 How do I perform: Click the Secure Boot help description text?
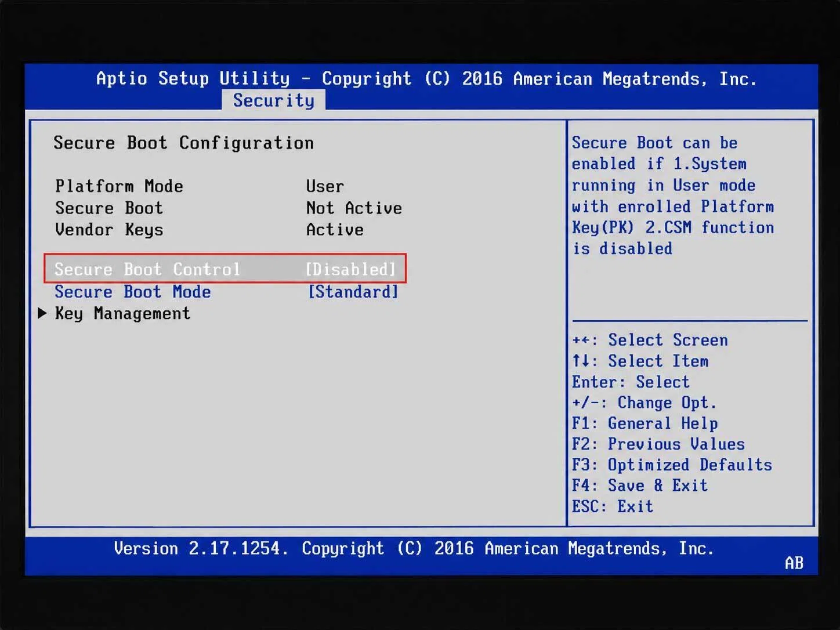pos(673,195)
